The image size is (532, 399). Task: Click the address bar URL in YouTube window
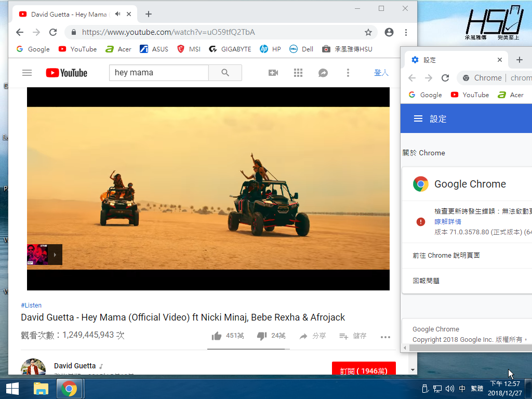[169, 32]
